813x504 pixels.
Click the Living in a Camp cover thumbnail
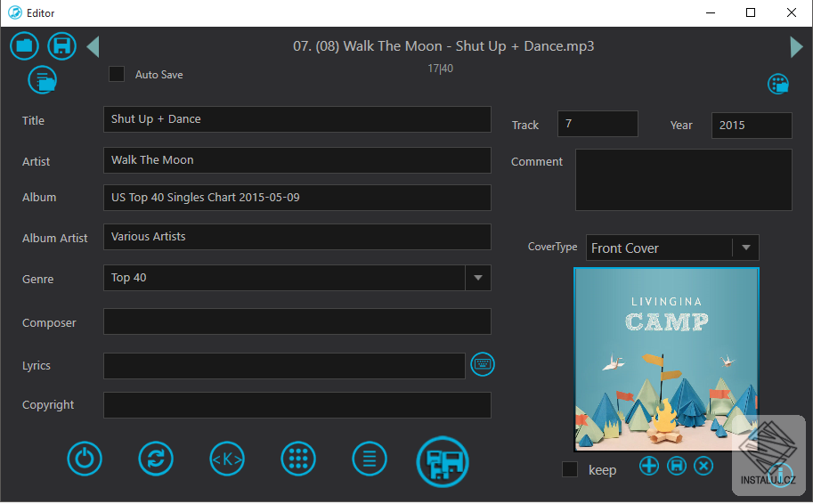pyautogui.click(x=666, y=360)
